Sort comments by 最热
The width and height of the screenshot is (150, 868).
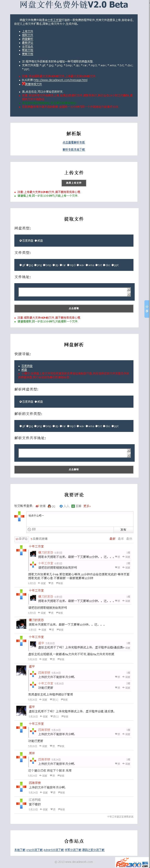coord(129,539)
